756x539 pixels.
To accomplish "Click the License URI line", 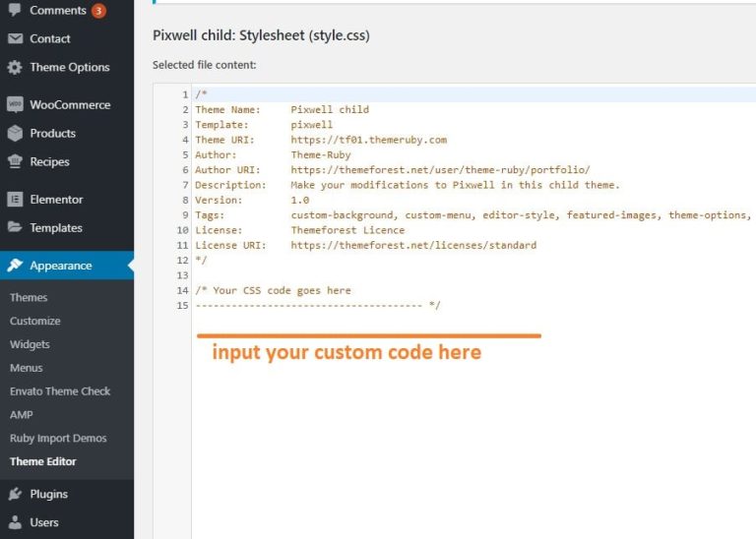I will (366, 245).
